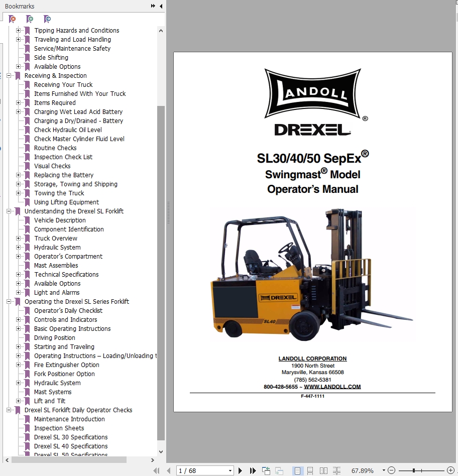
Task: Click the delete bookmark icon
Action: pos(12,19)
